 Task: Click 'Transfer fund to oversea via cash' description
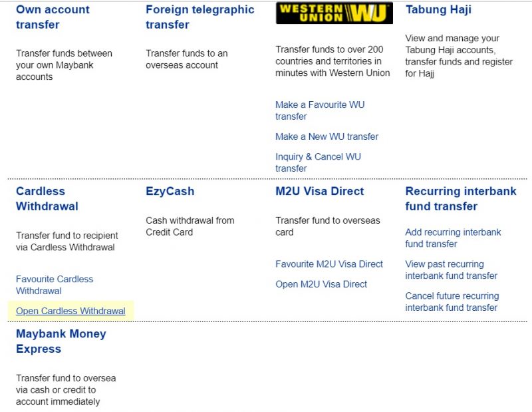point(66,390)
